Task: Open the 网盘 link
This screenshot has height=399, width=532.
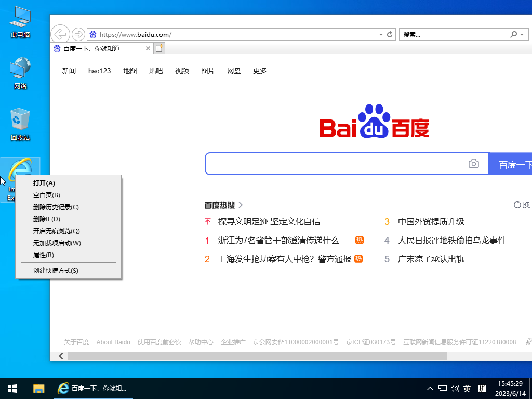Action: click(x=234, y=71)
